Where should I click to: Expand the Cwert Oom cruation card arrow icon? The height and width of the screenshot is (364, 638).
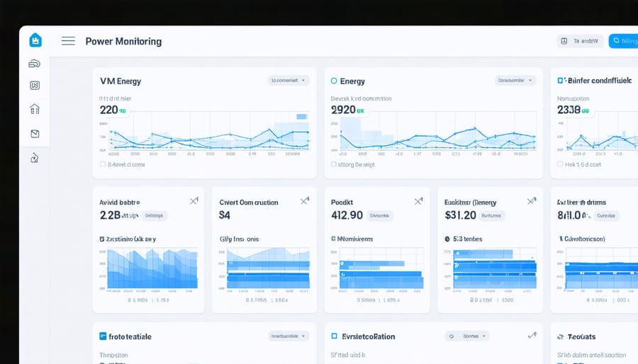point(305,200)
